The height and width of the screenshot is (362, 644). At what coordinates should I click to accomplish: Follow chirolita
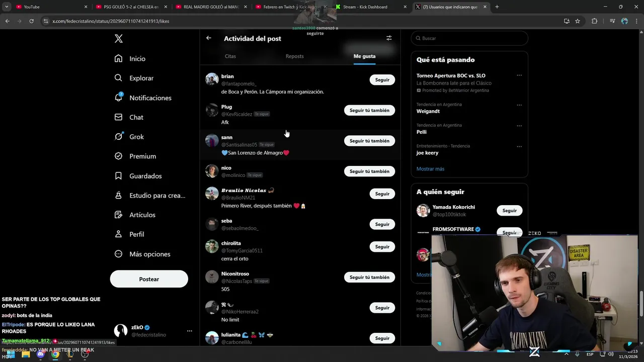[382, 247]
